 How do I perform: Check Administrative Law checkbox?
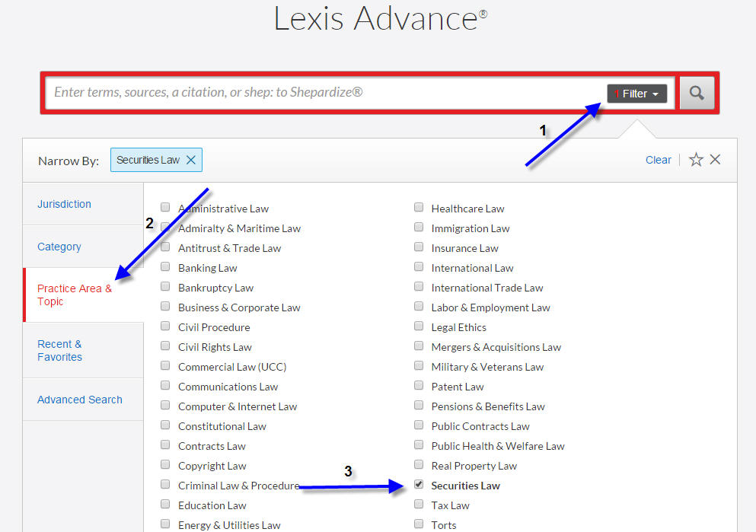click(x=165, y=207)
